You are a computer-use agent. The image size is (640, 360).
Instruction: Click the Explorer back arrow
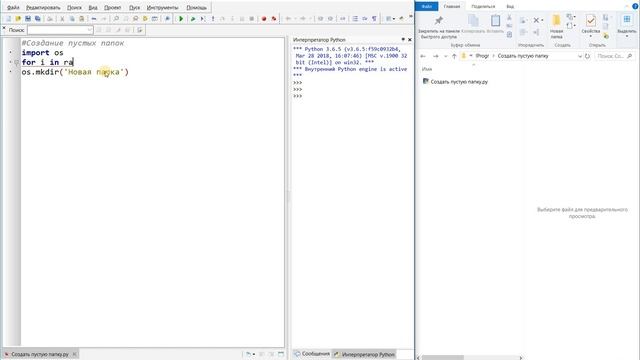pyautogui.click(x=423, y=56)
